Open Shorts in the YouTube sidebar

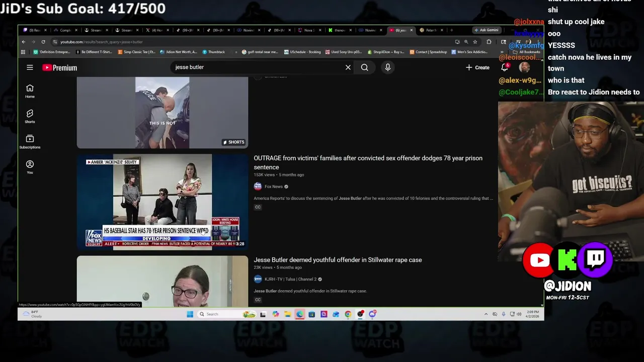(30, 116)
